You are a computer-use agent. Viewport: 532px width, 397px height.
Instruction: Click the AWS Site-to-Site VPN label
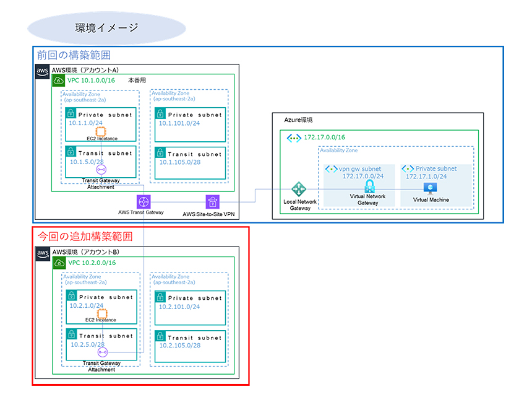(x=208, y=214)
